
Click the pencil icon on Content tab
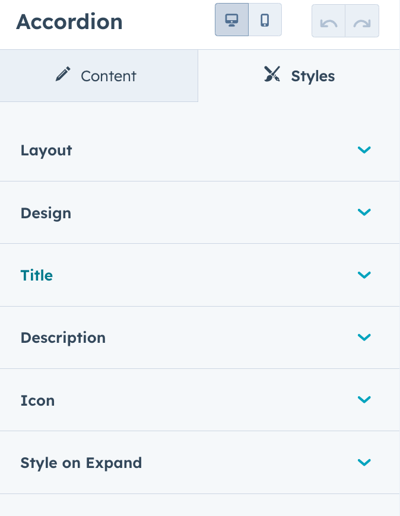[x=63, y=74]
